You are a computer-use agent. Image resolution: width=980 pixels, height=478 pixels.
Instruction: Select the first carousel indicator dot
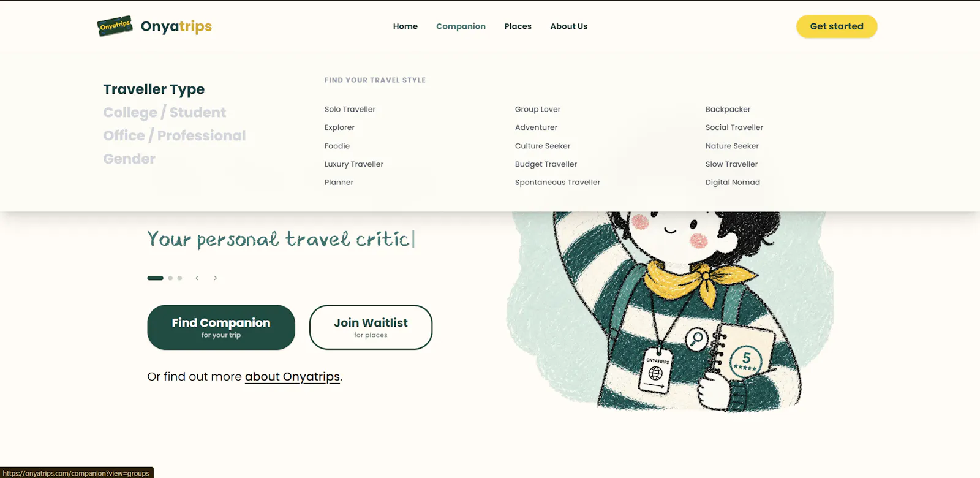coord(155,278)
